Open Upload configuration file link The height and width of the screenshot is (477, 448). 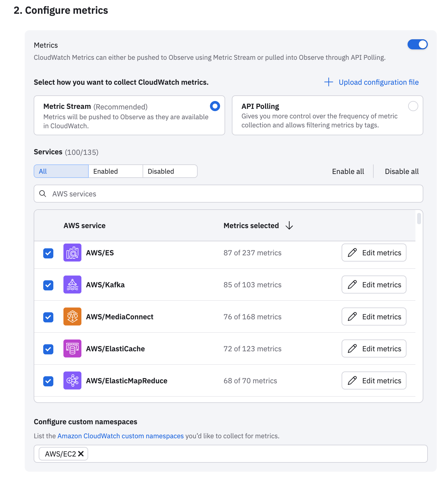pos(379,82)
